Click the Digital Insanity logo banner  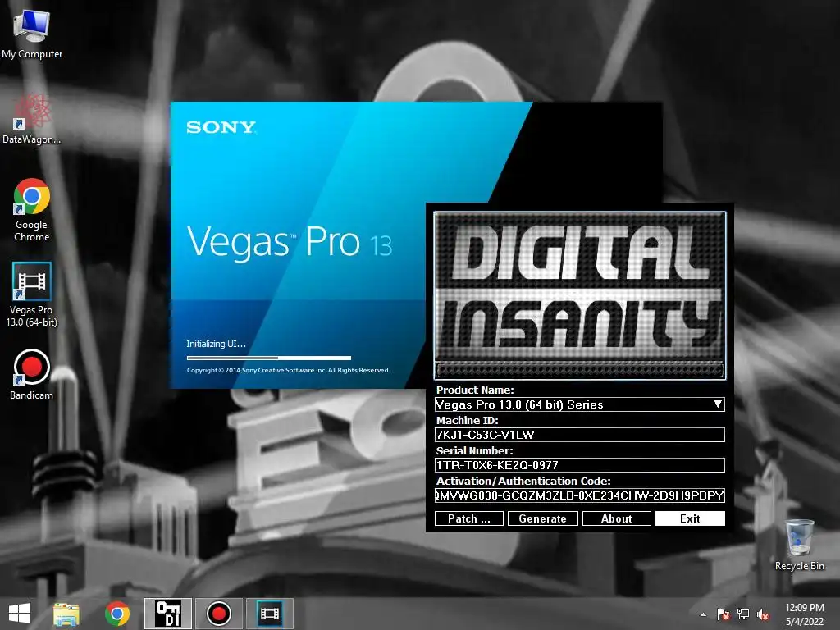580,295
